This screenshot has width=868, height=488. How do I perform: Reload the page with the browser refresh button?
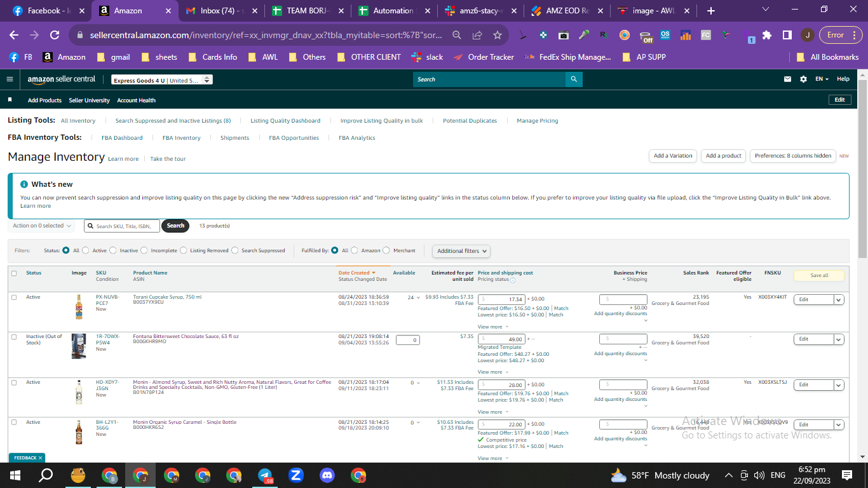point(55,35)
